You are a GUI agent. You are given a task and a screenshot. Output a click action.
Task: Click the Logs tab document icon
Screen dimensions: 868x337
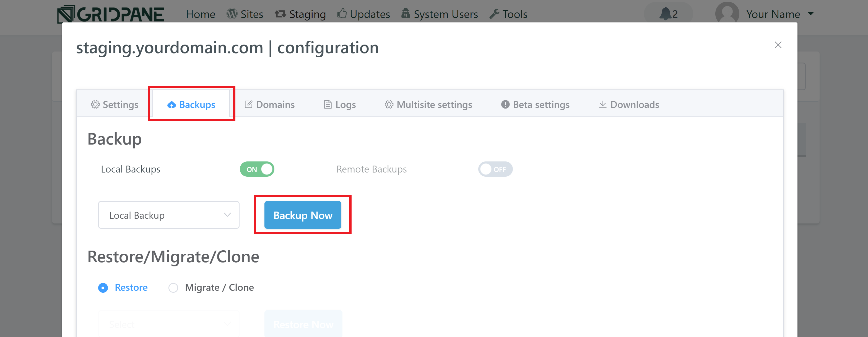pyautogui.click(x=328, y=105)
